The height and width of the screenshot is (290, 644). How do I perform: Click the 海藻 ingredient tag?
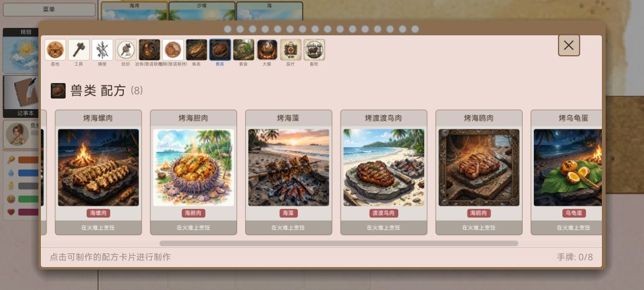click(289, 213)
